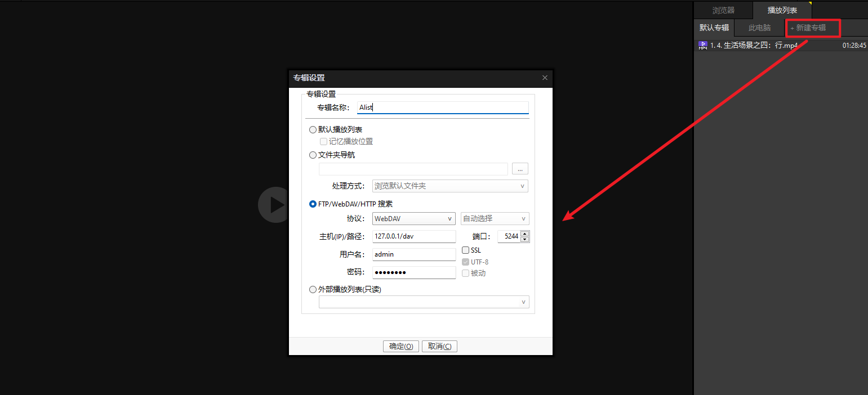Click the folder browse … button
This screenshot has width=868, height=395.
[x=520, y=169]
